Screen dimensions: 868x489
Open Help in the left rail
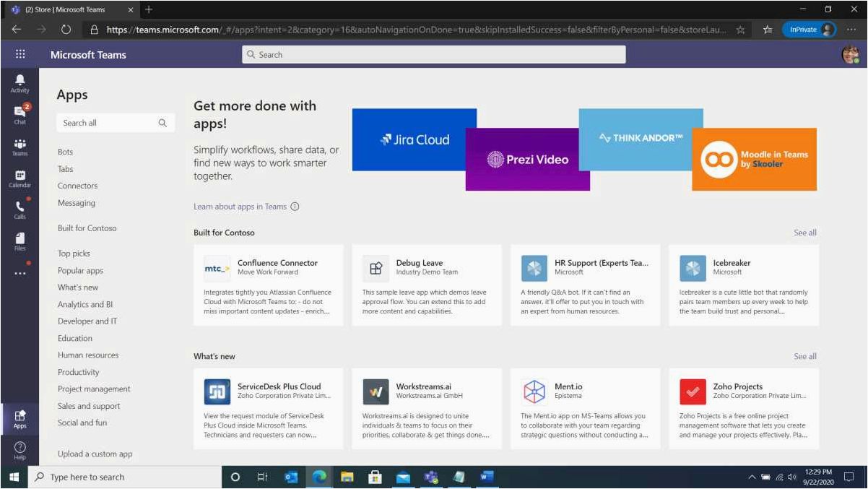[19, 451]
